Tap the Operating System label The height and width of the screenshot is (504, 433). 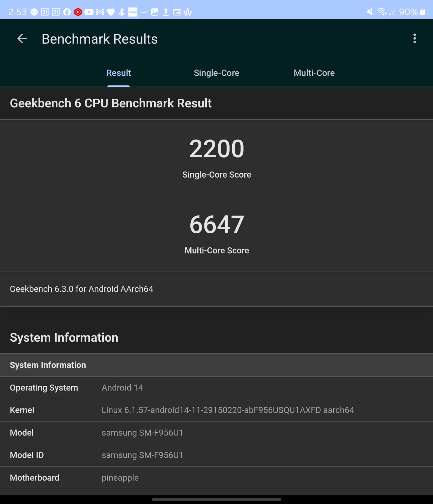[44, 388]
